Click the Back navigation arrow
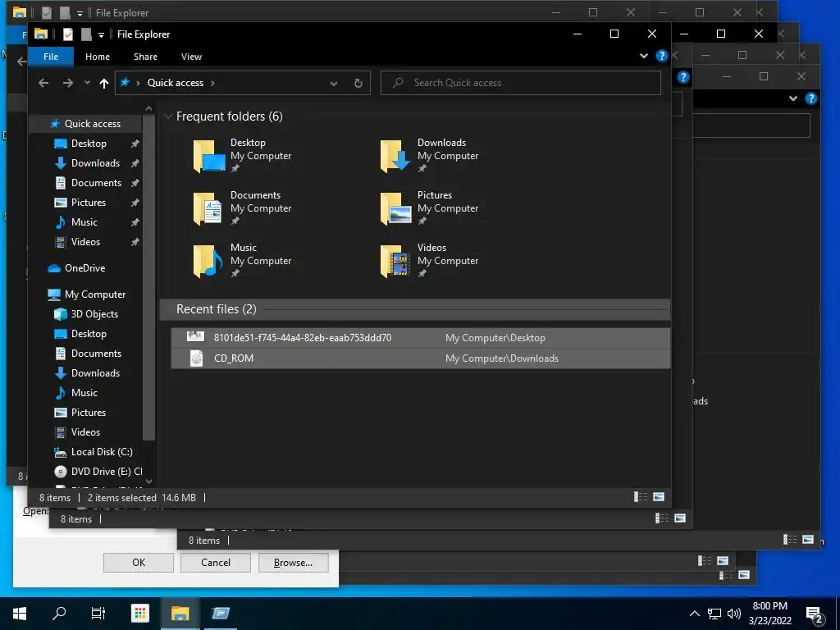Image resolution: width=840 pixels, height=630 pixels. click(43, 83)
